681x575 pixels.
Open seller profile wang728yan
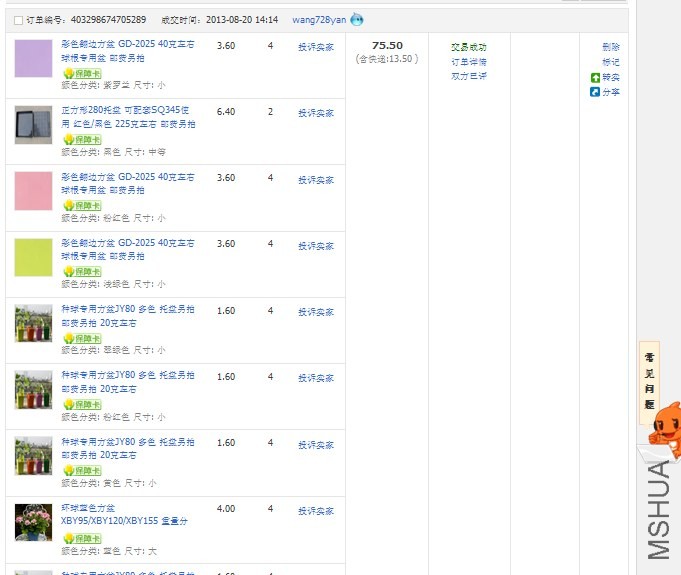coord(319,20)
